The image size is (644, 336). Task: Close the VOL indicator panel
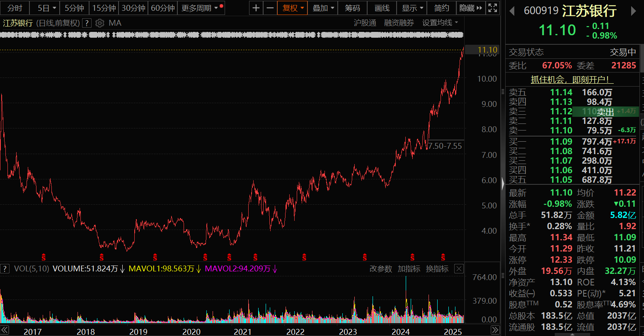click(459, 269)
